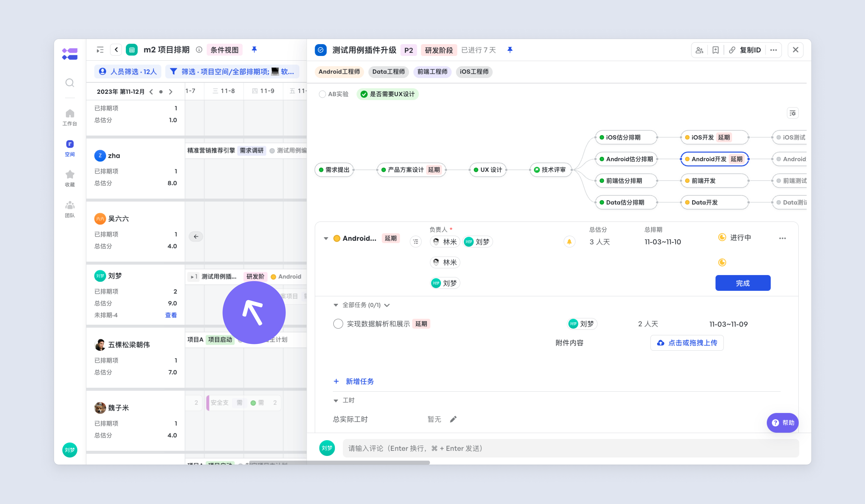This screenshot has height=504, width=865.
Task: Pin the m2 项目排期 view
Action: (x=254, y=50)
